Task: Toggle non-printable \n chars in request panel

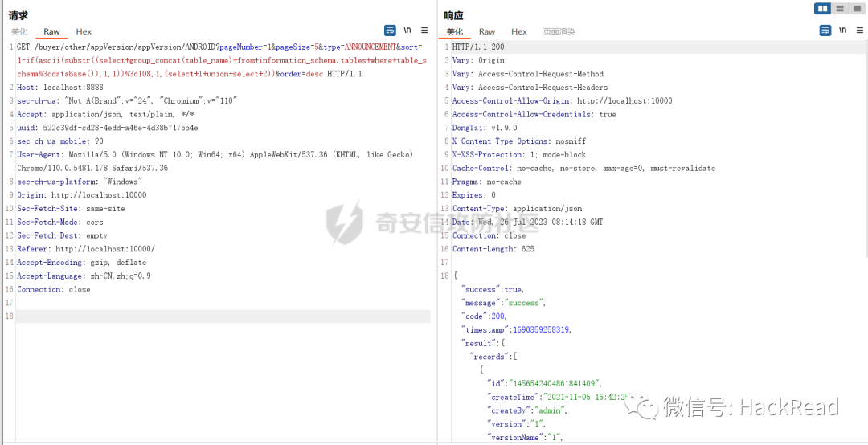Action: coord(407,31)
